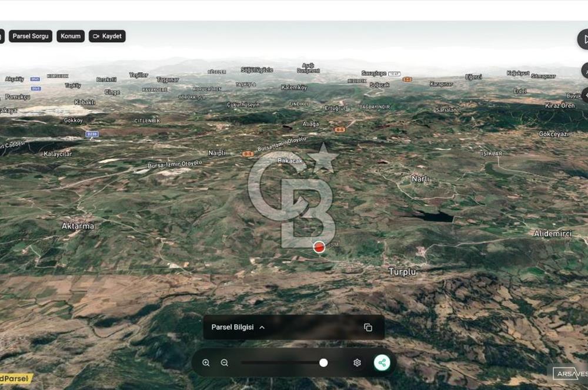Click the Eğerci map label

(473, 77)
